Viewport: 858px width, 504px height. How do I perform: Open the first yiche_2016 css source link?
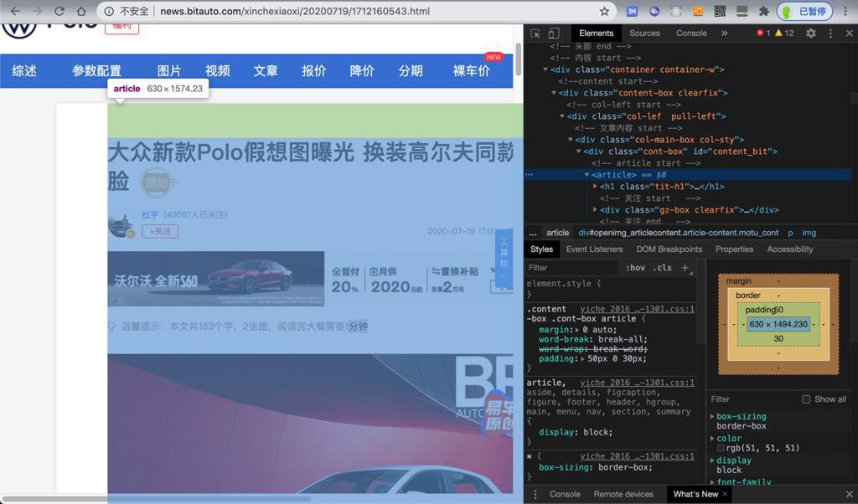click(x=637, y=309)
